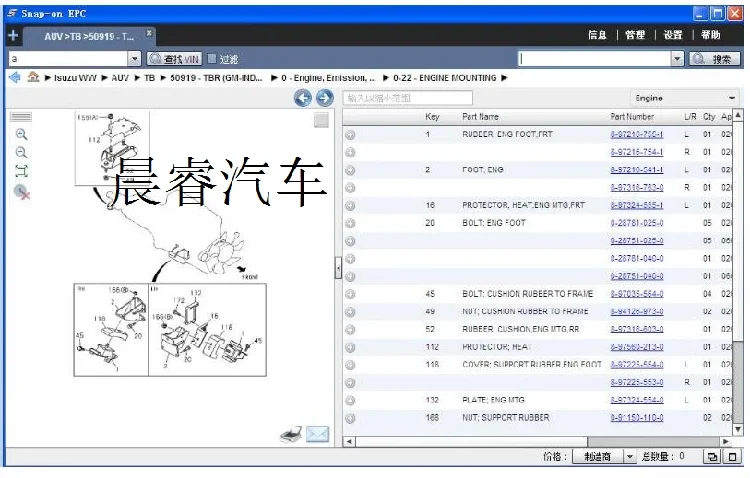Go to home via house icon

33,77
